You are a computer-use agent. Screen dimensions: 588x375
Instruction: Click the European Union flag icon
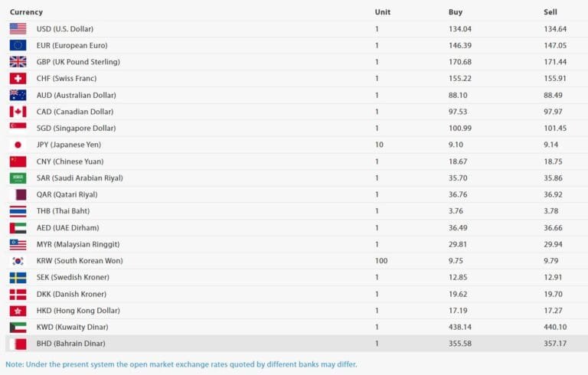coord(18,45)
